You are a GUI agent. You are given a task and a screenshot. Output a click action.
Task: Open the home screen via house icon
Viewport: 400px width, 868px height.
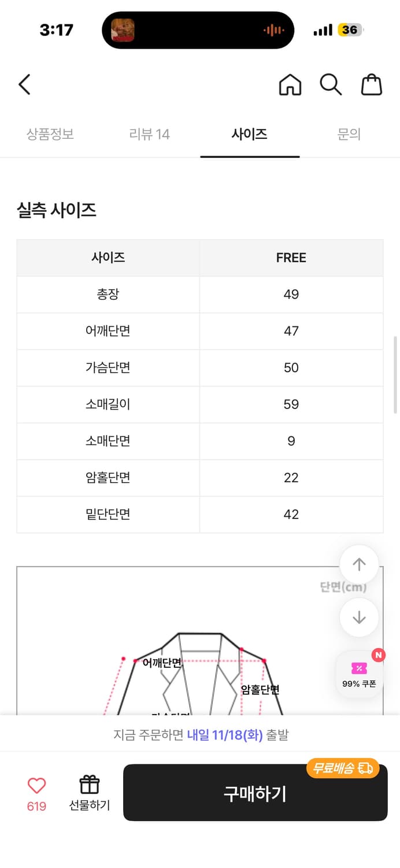tap(290, 84)
